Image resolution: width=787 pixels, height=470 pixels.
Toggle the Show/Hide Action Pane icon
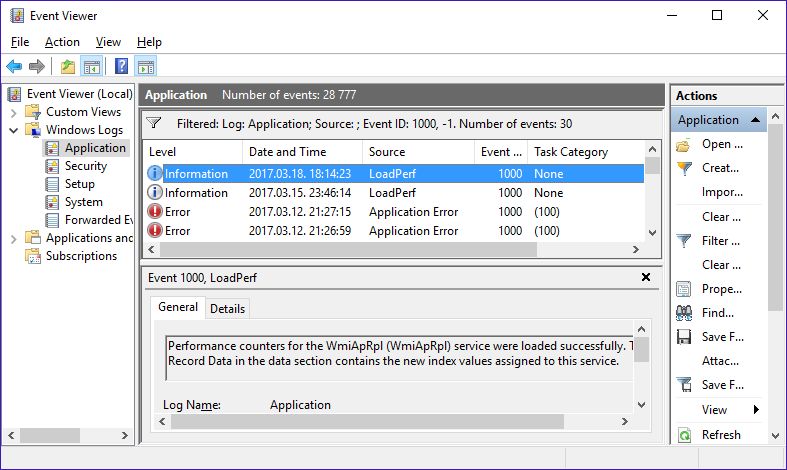pos(145,67)
